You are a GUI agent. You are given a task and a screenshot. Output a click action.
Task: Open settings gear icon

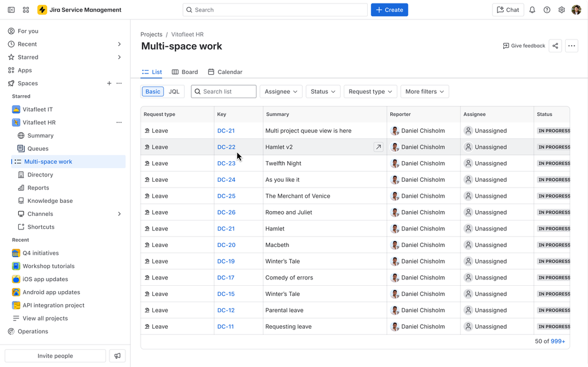562,10
